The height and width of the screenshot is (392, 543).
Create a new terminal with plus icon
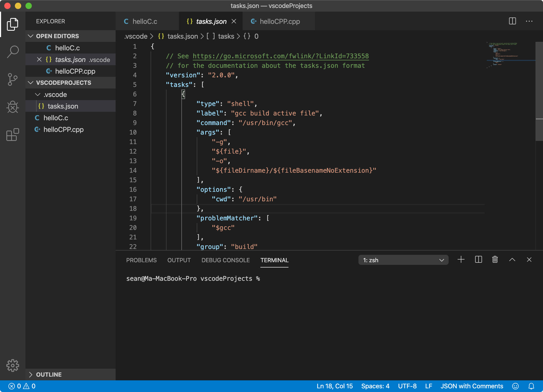point(461,260)
